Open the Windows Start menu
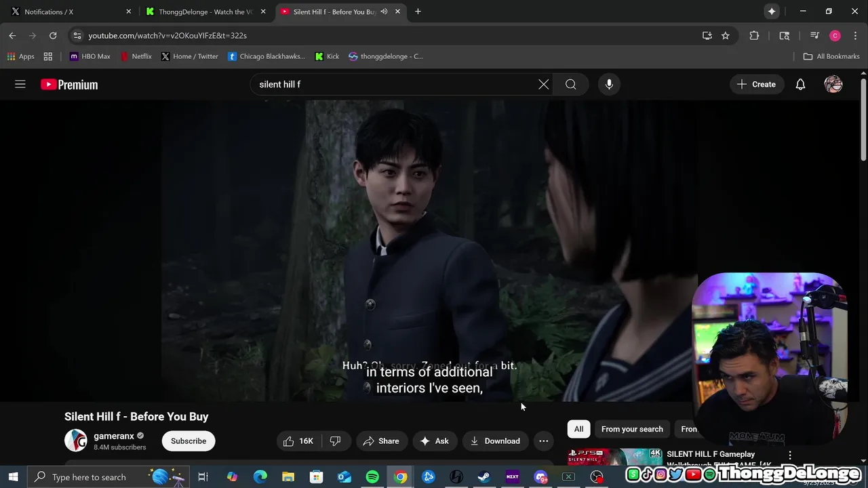This screenshot has width=868, height=488. point(13,477)
